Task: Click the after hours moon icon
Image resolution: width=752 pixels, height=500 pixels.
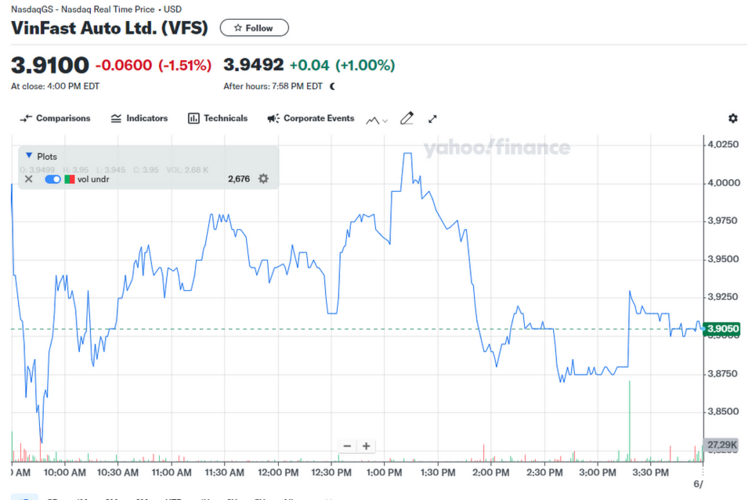Action: pyautogui.click(x=333, y=86)
